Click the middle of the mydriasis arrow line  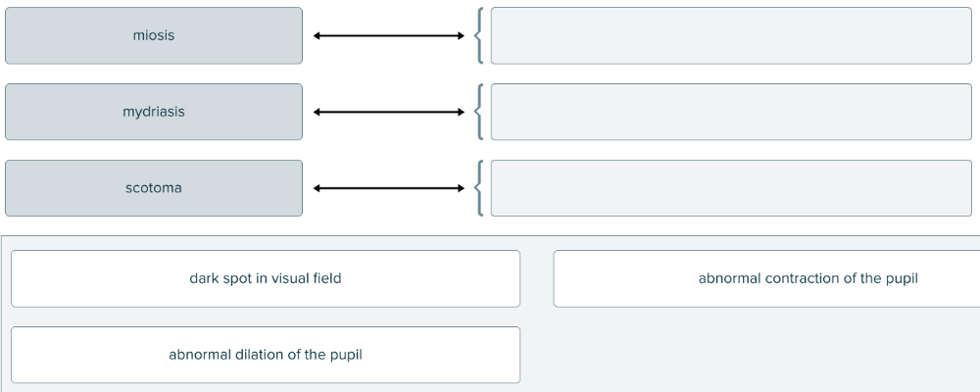[x=389, y=112]
